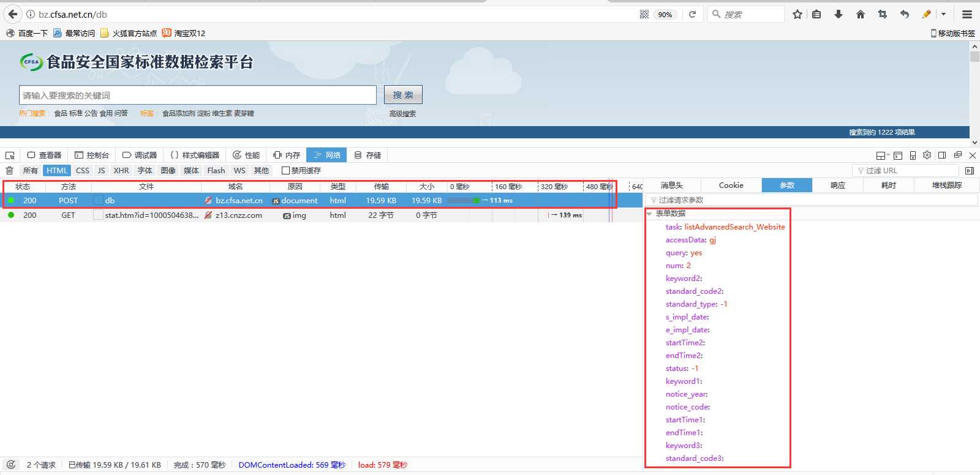Viewport: 980px width, 475px height.
Task: Toggle the XHR request type filter
Action: (x=121, y=171)
